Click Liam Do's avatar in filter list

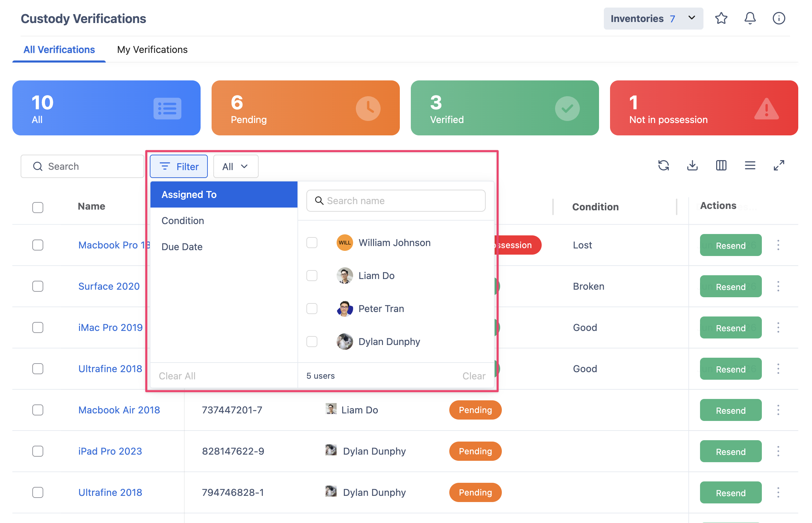[345, 276]
